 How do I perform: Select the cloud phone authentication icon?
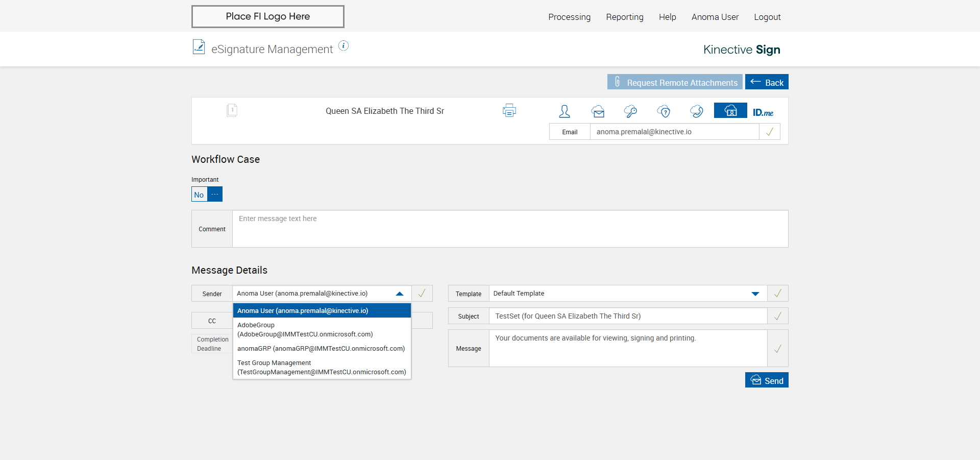tap(696, 111)
